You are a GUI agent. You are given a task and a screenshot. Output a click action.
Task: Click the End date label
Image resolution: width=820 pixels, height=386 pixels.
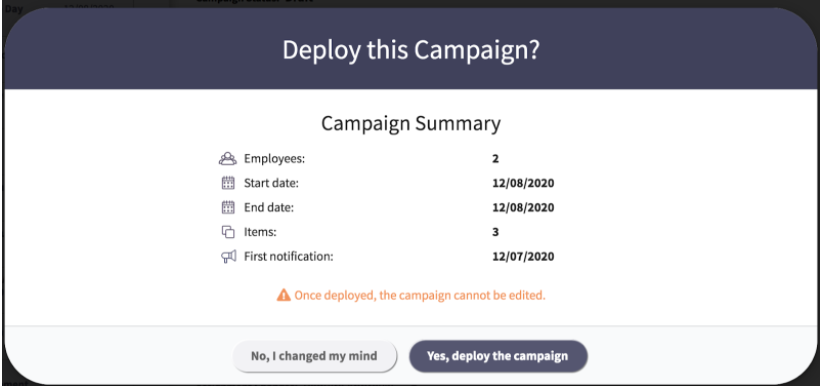(x=269, y=208)
